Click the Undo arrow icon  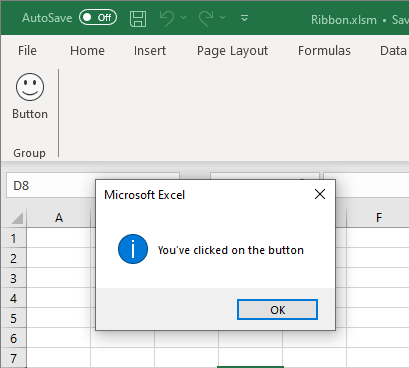pyautogui.click(x=167, y=18)
